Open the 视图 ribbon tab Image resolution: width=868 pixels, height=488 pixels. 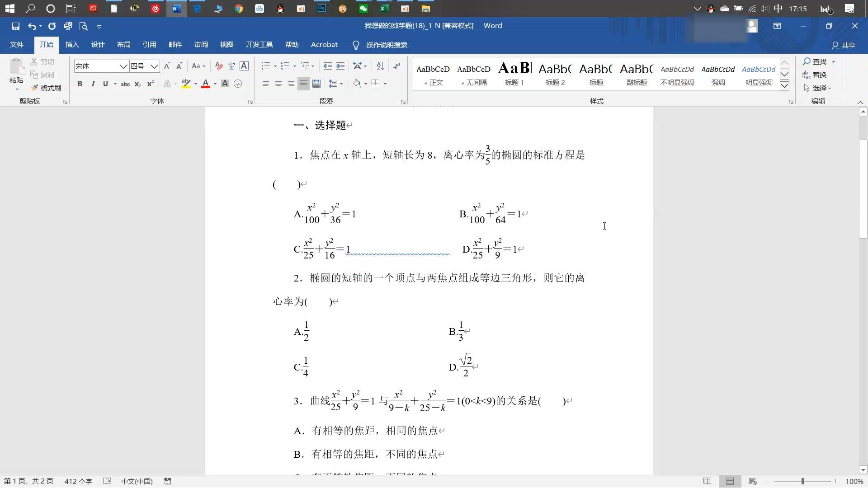coord(226,44)
